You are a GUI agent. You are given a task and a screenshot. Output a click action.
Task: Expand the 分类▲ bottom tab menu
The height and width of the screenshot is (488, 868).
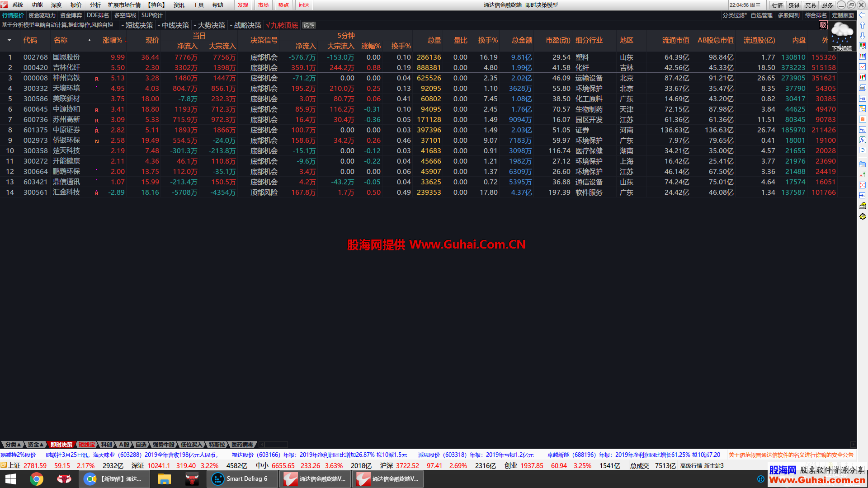[13, 445]
